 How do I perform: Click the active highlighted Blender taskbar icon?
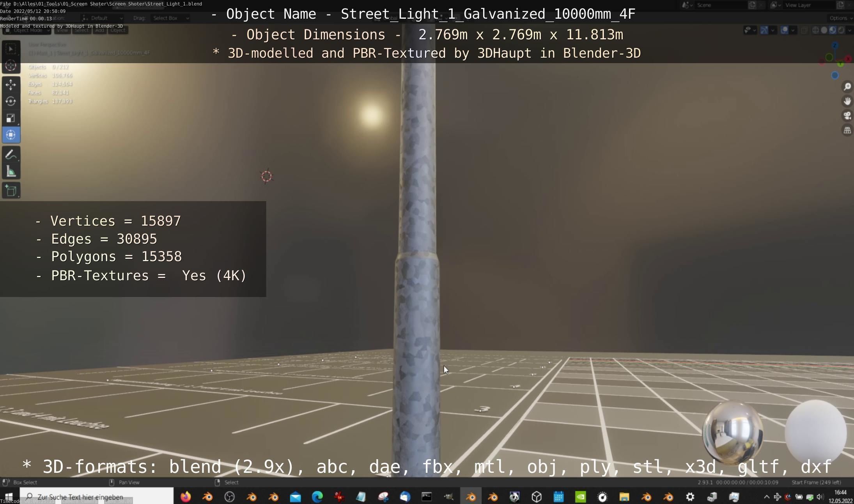tap(471, 497)
